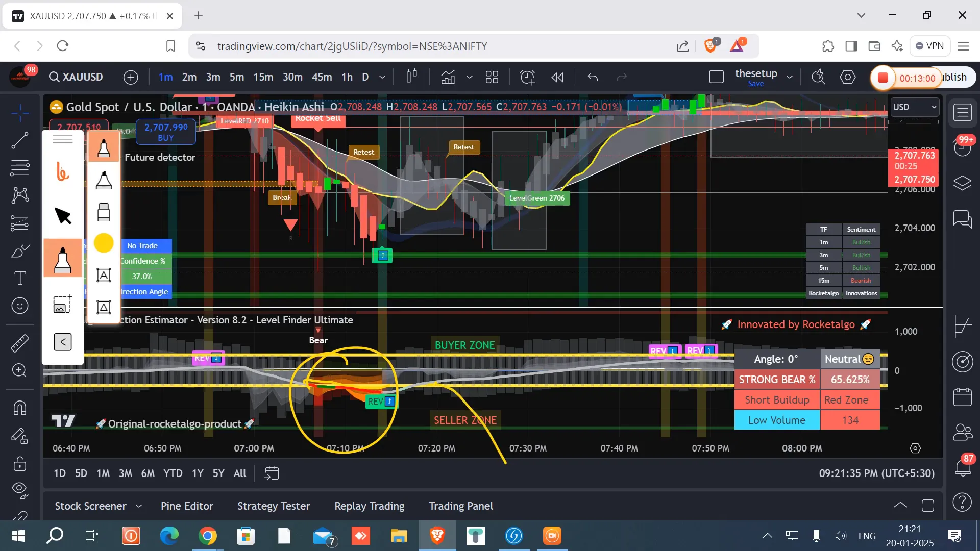
Task: Create an alert using the clock icon
Action: [528, 77]
